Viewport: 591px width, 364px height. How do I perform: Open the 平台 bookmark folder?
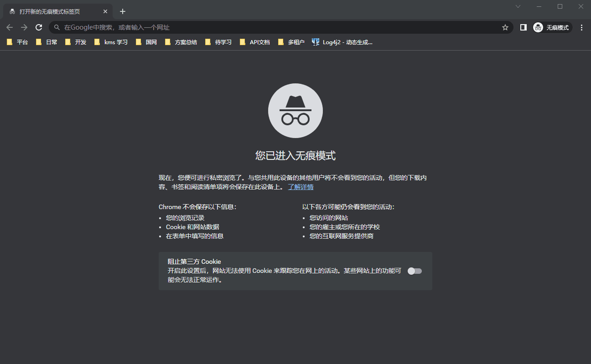coord(17,42)
